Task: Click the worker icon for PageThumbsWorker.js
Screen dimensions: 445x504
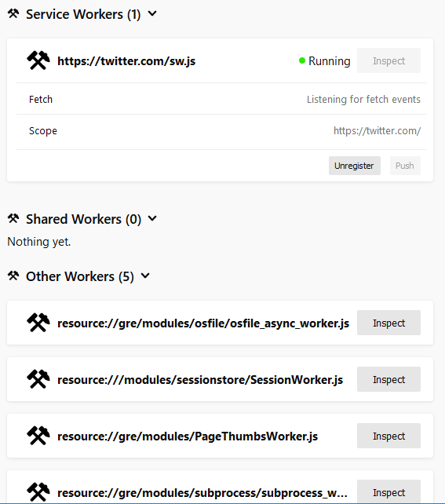Action: 38,436
